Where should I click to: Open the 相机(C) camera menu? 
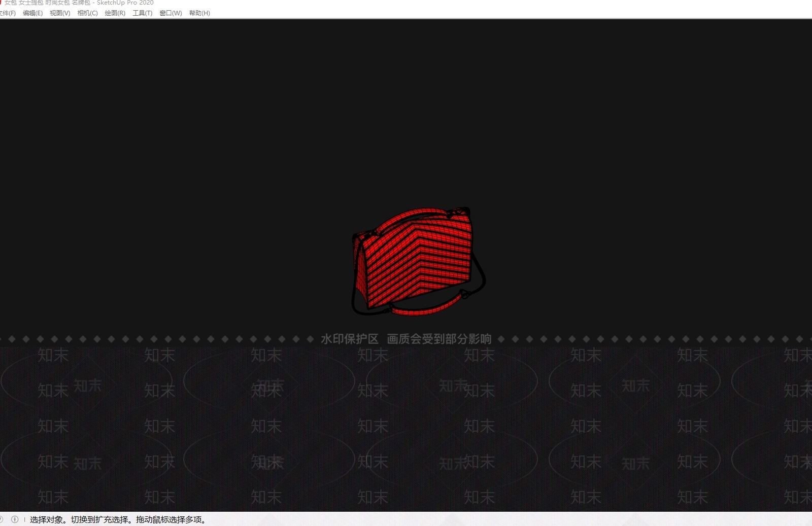(87, 13)
